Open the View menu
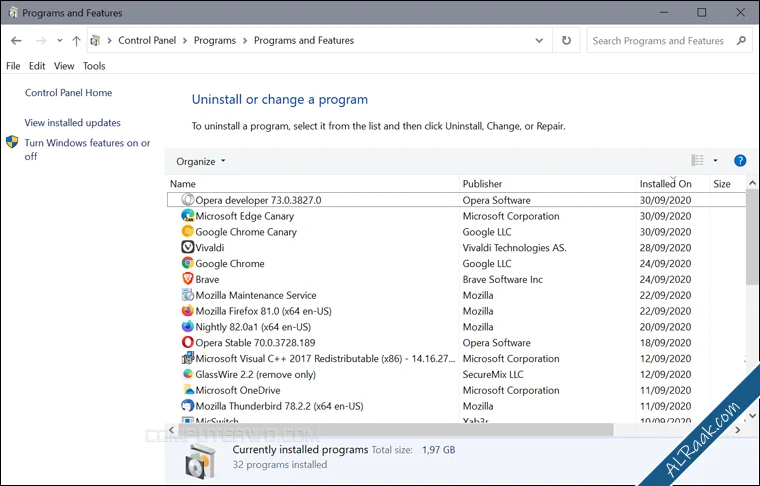 click(64, 66)
